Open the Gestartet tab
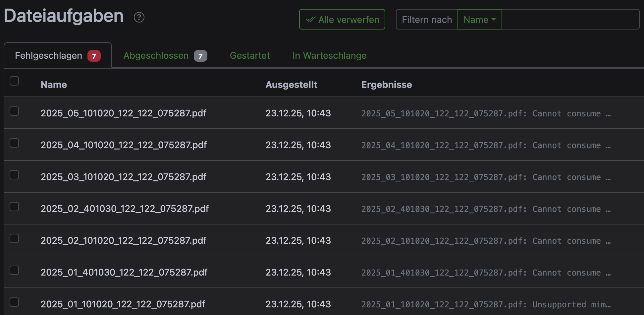Screen dimensions: 644x315 click(x=250, y=55)
